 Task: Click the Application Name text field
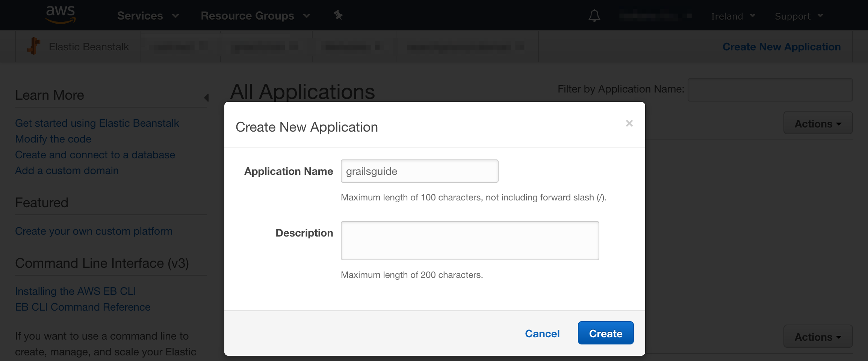click(x=419, y=171)
